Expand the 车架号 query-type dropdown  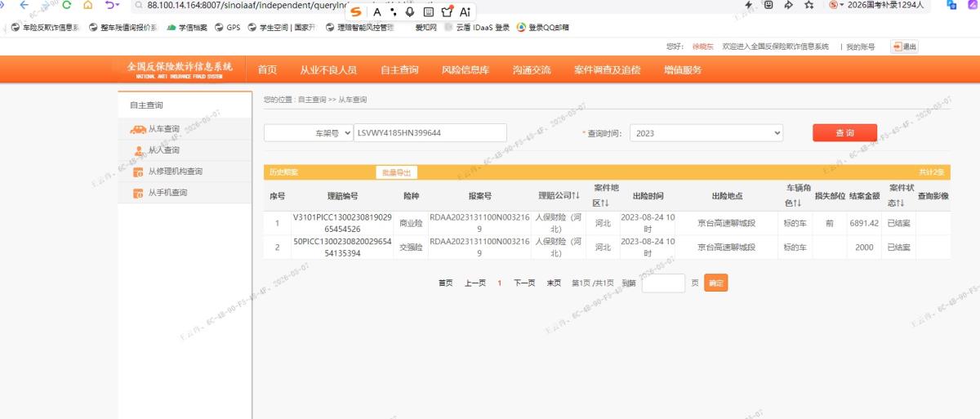point(309,132)
